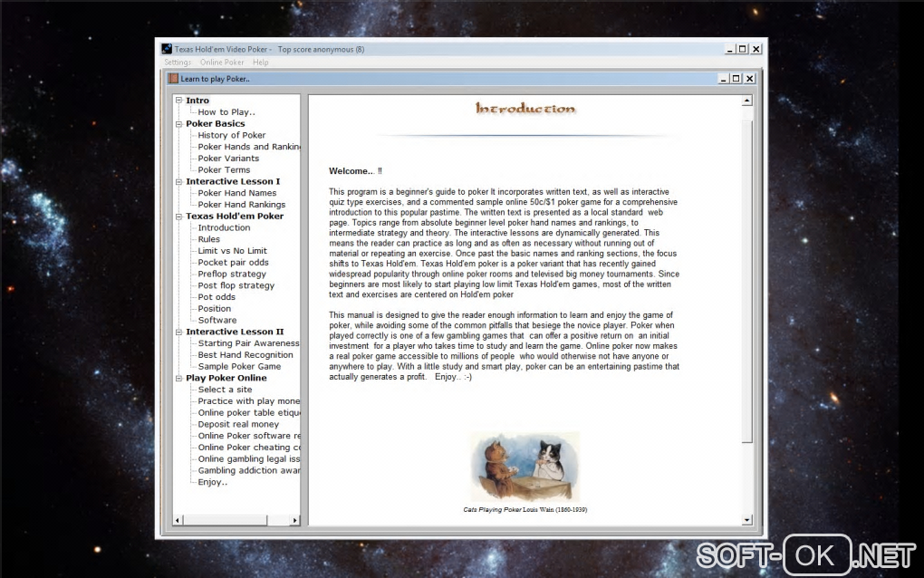Open 'History of Poker' topic
The image size is (924, 578).
(232, 135)
